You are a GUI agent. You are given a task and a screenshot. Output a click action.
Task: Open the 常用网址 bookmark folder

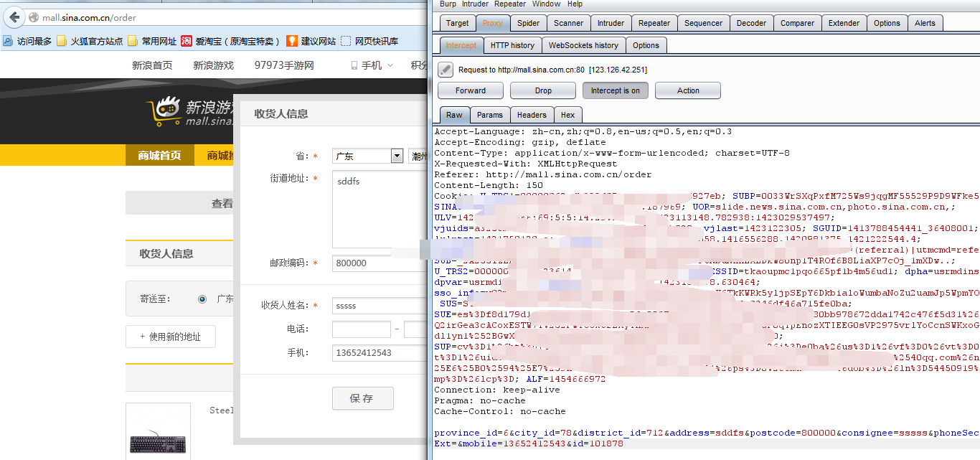(152, 41)
